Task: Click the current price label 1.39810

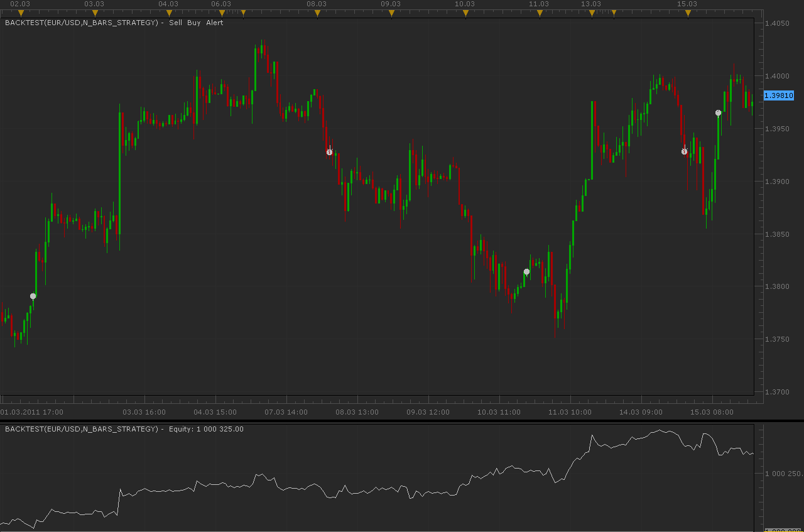Action: [x=779, y=95]
